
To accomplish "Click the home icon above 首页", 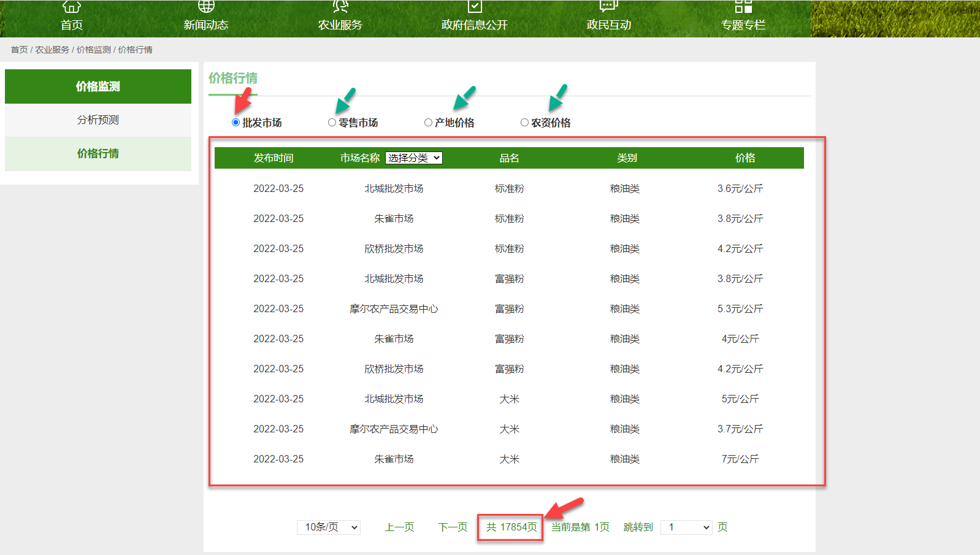I will pyautogui.click(x=72, y=7).
